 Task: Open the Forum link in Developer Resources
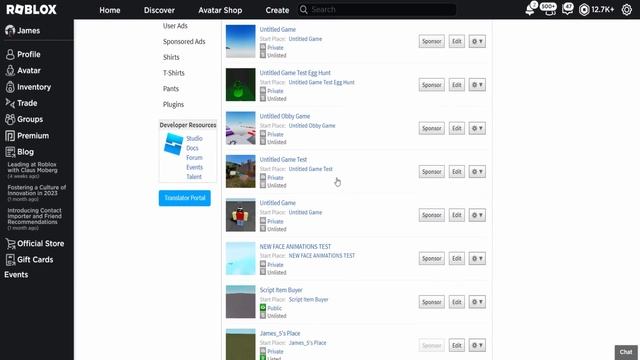194,158
